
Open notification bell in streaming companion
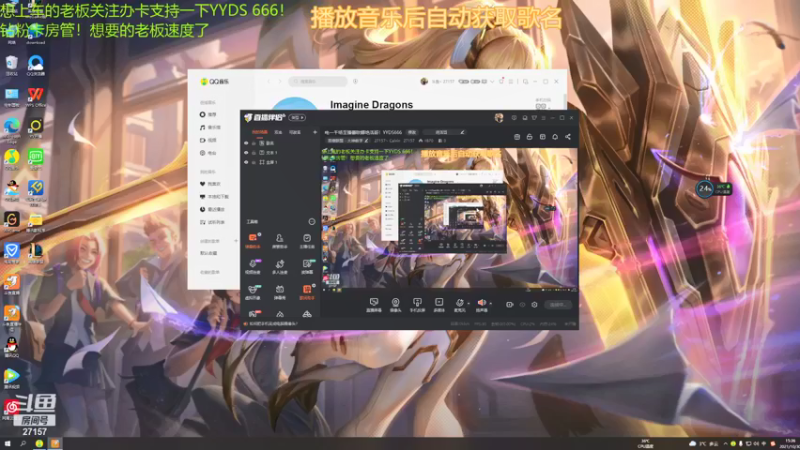[x=555, y=137]
